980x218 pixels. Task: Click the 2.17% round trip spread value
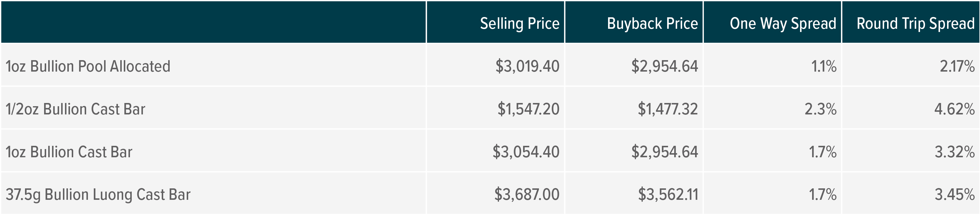pos(957,67)
